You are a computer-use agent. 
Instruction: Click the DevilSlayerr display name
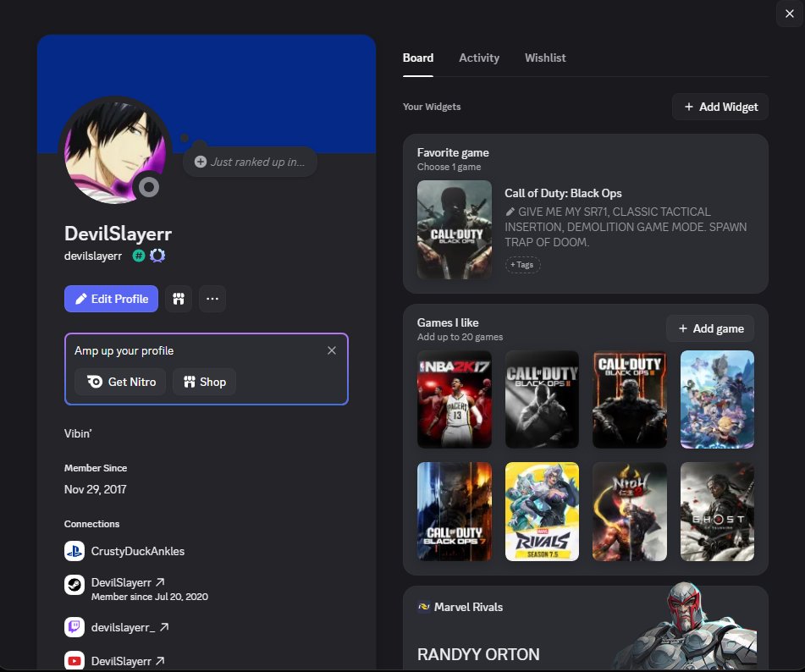[x=118, y=234]
